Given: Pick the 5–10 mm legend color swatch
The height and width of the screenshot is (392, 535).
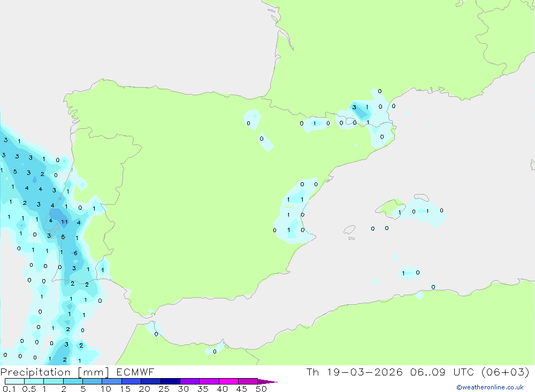Looking at the screenshot, I should 92,381.
